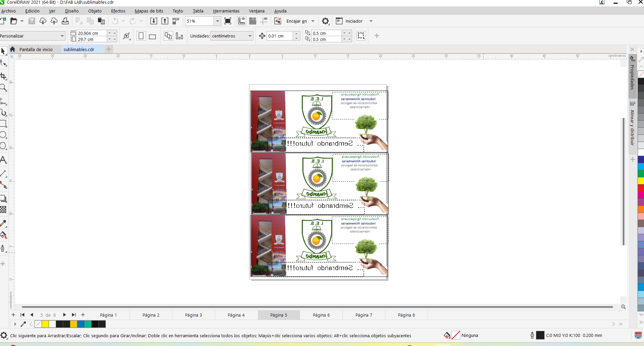Expand the zoom level dropdown

coord(217,21)
